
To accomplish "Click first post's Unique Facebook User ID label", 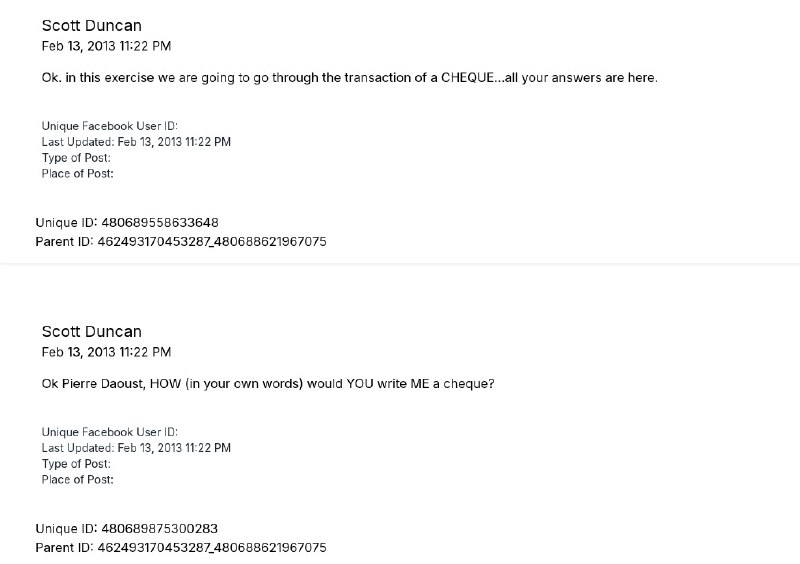I will click(x=110, y=126).
